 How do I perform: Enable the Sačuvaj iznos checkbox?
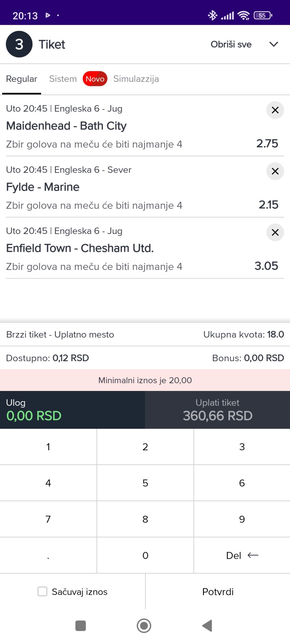coord(43,591)
